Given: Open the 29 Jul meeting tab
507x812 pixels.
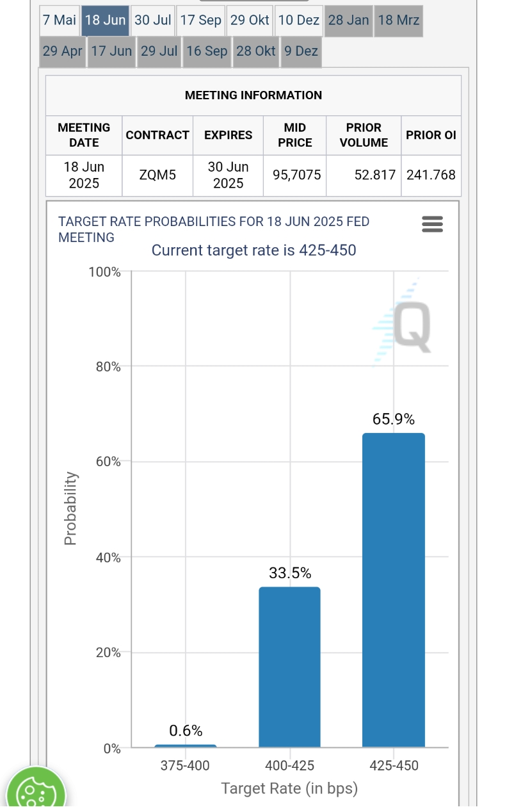Looking at the screenshot, I should pos(159,51).
